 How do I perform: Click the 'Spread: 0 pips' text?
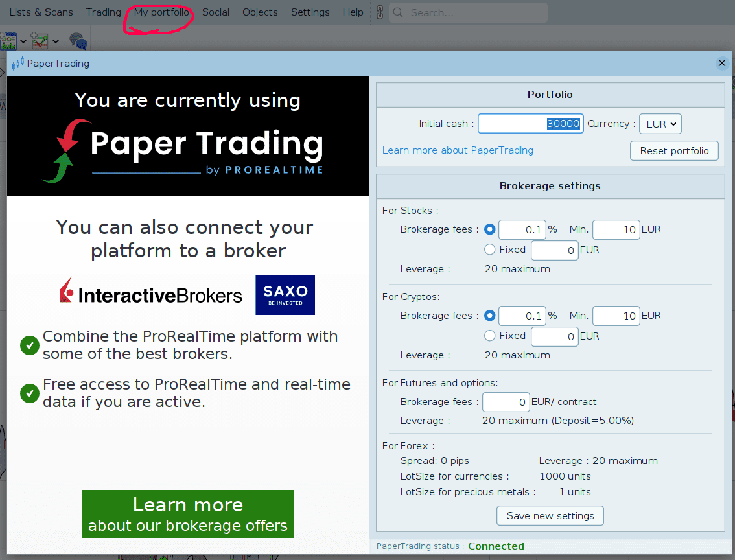tap(434, 461)
